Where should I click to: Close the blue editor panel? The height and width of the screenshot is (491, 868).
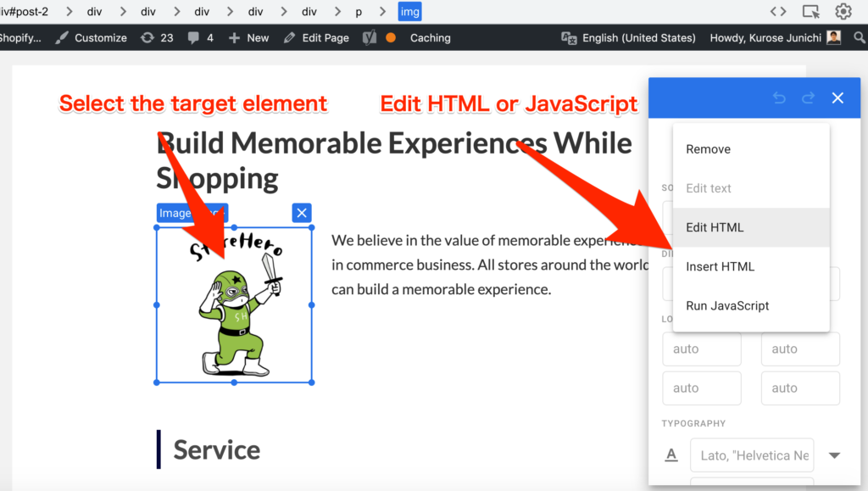coord(837,98)
